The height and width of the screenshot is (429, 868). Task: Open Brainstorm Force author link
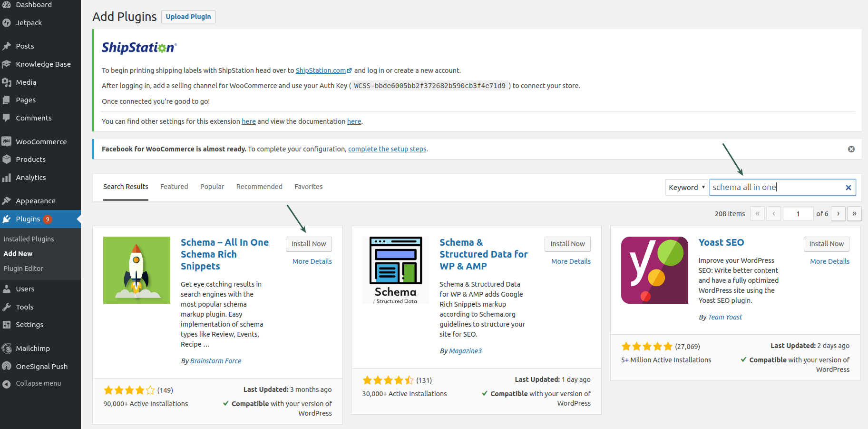(x=215, y=361)
